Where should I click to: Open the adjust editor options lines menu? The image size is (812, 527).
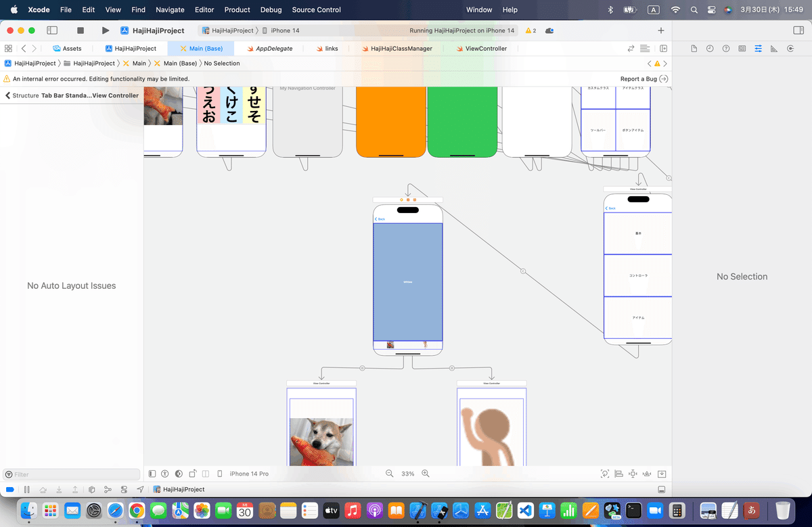645,49
